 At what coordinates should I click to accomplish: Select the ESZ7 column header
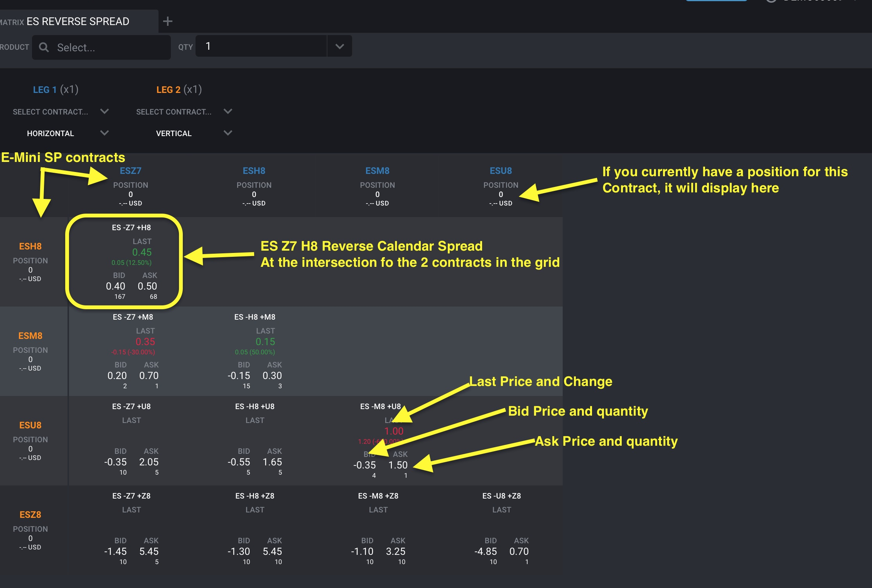(130, 171)
